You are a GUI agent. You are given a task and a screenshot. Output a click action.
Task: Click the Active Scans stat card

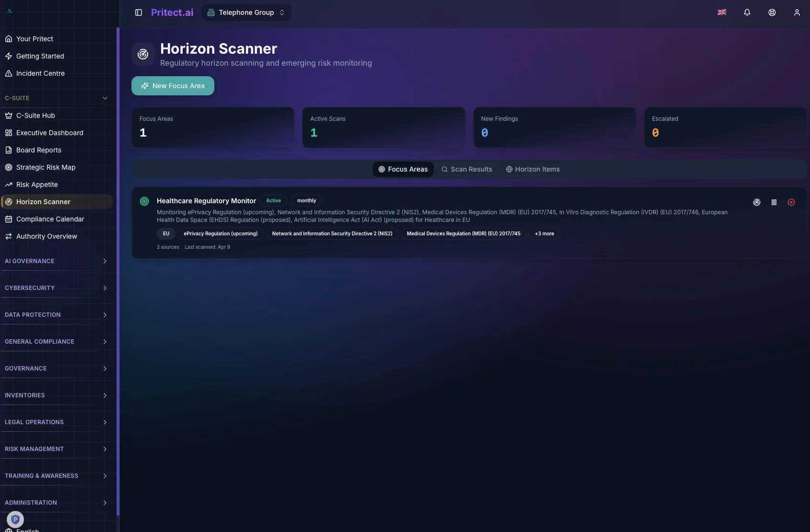[x=384, y=127]
